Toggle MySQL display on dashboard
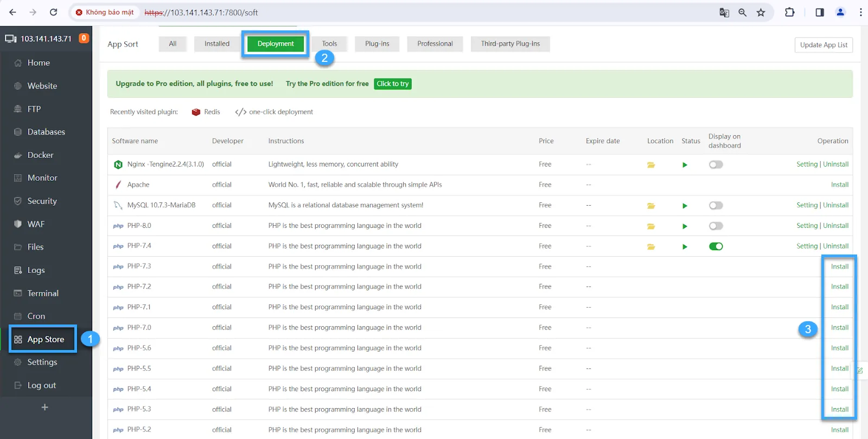Screen dimensions: 868x439 (716, 205)
